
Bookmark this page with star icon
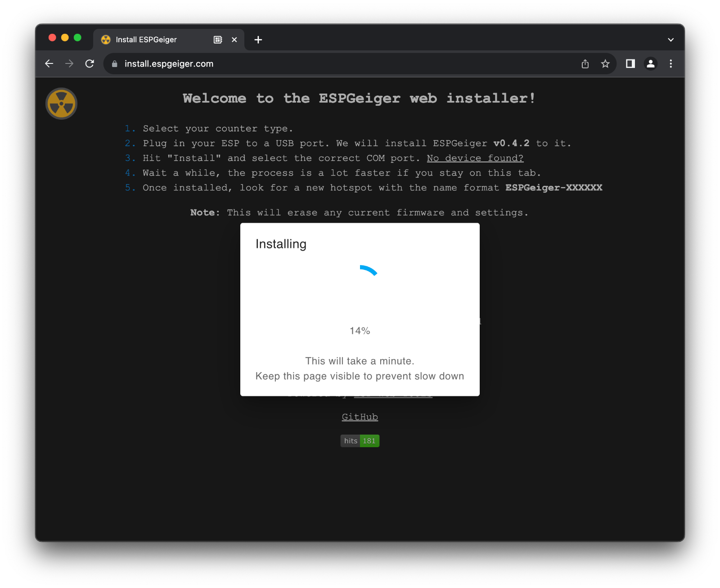click(x=605, y=64)
